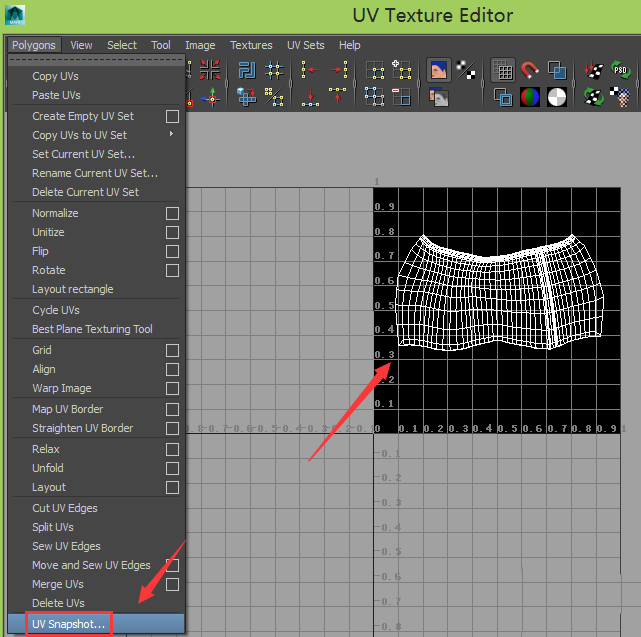Click the RGB channels display icon
641x637 pixels.
(530, 97)
